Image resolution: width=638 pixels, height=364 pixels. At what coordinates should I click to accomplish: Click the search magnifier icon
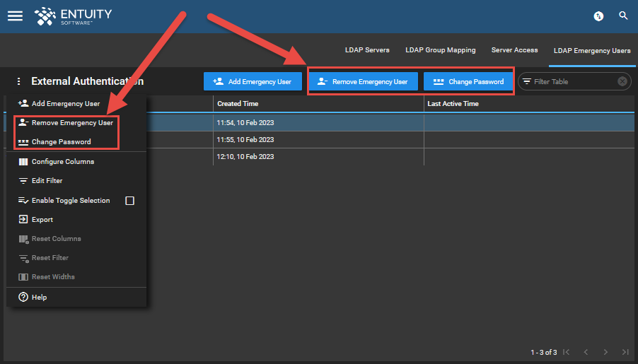tap(623, 16)
